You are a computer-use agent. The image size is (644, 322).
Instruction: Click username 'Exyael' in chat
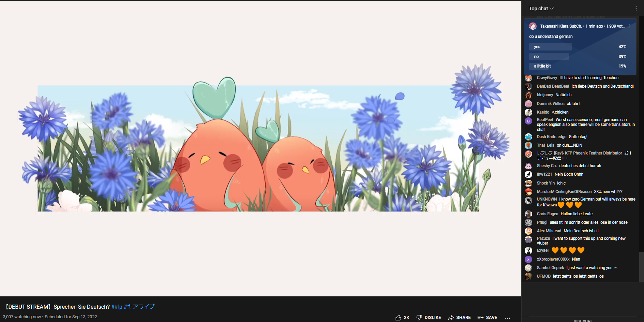click(543, 250)
